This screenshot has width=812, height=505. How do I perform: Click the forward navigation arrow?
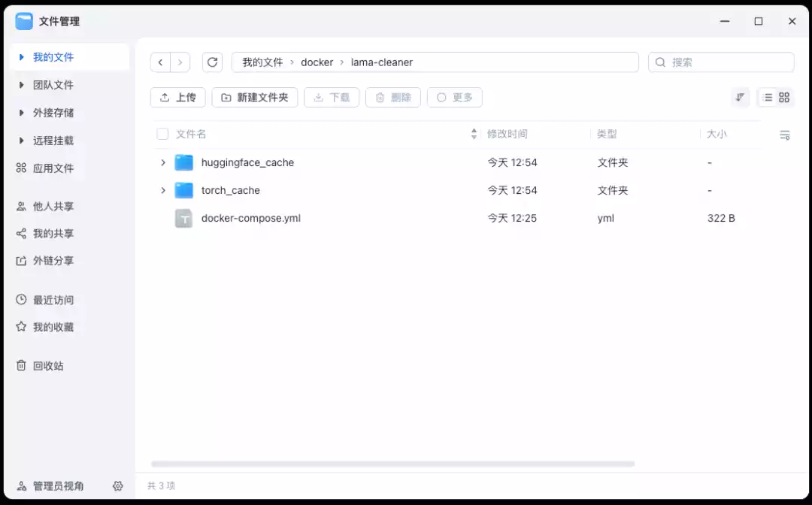pos(180,62)
